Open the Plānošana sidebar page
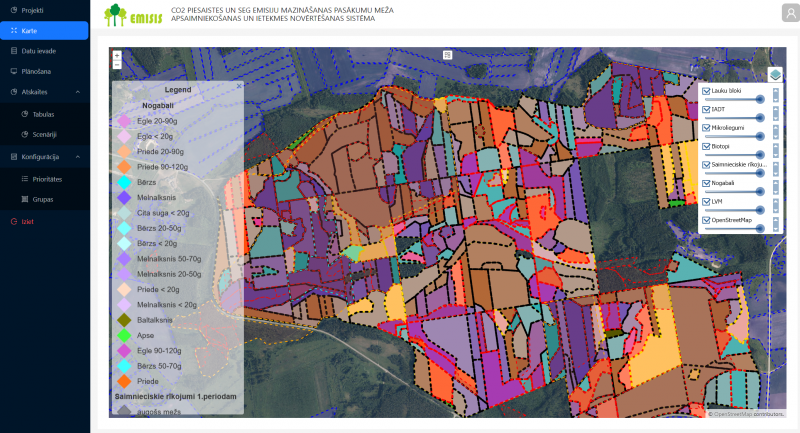 coord(37,71)
